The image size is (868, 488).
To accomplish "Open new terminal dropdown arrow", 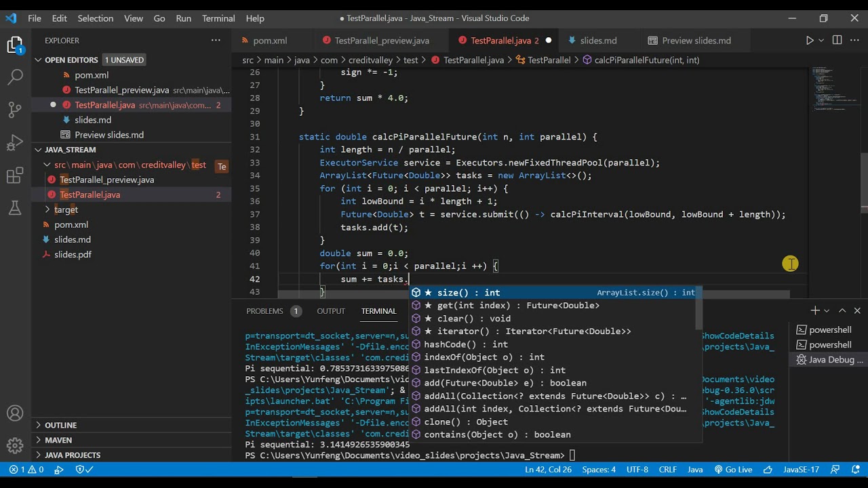I will click(x=826, y=310).
